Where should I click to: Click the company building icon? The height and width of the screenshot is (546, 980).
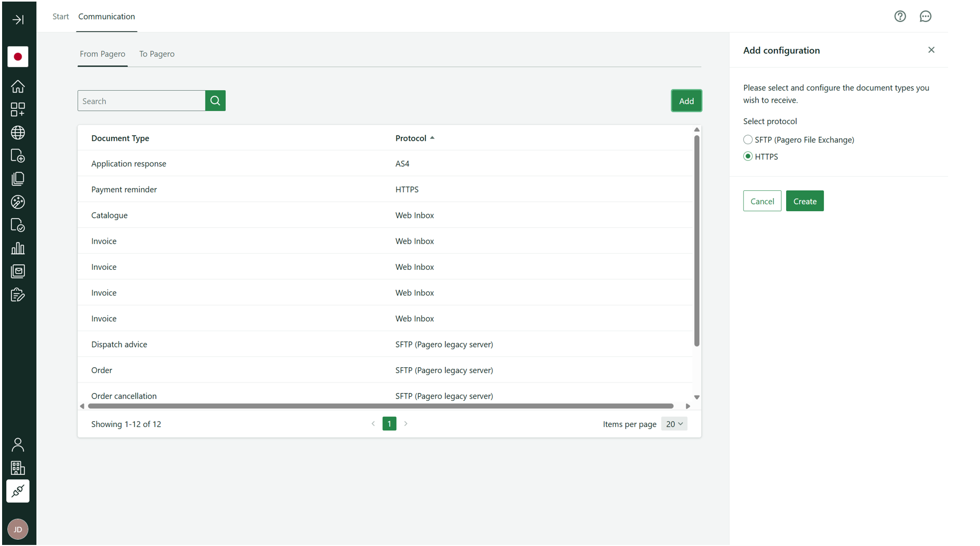click(x=18, y=468)
